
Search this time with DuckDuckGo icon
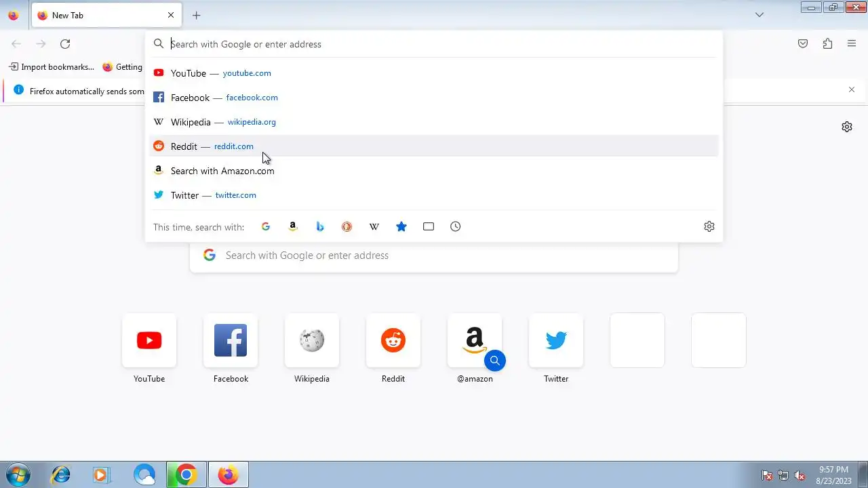click(x=347, y=226)
